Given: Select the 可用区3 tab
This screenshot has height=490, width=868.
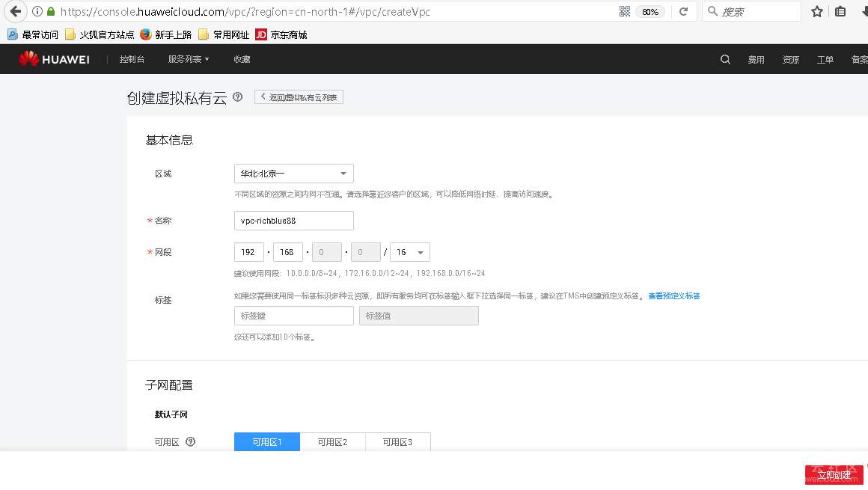Looking at the screenshot, I should point(397,441).
